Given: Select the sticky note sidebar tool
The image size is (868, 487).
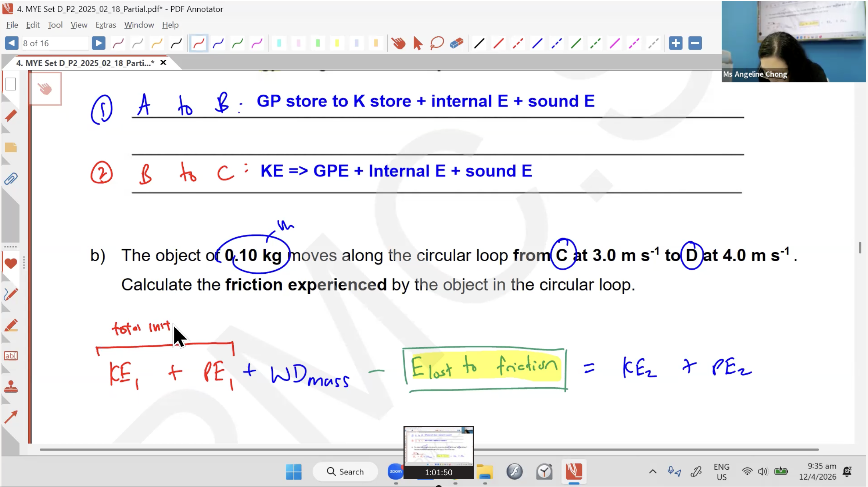Looking at the screenshot, I should point(11,147).
